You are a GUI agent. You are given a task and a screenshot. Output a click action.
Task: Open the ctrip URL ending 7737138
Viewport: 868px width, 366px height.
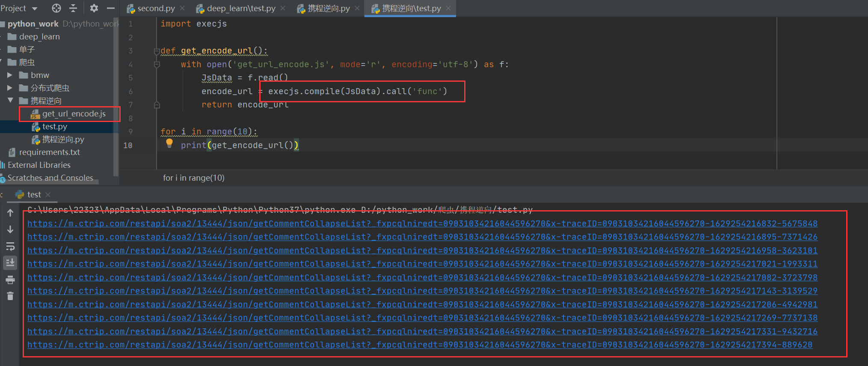pyautogui.click(x=422, y=318)
